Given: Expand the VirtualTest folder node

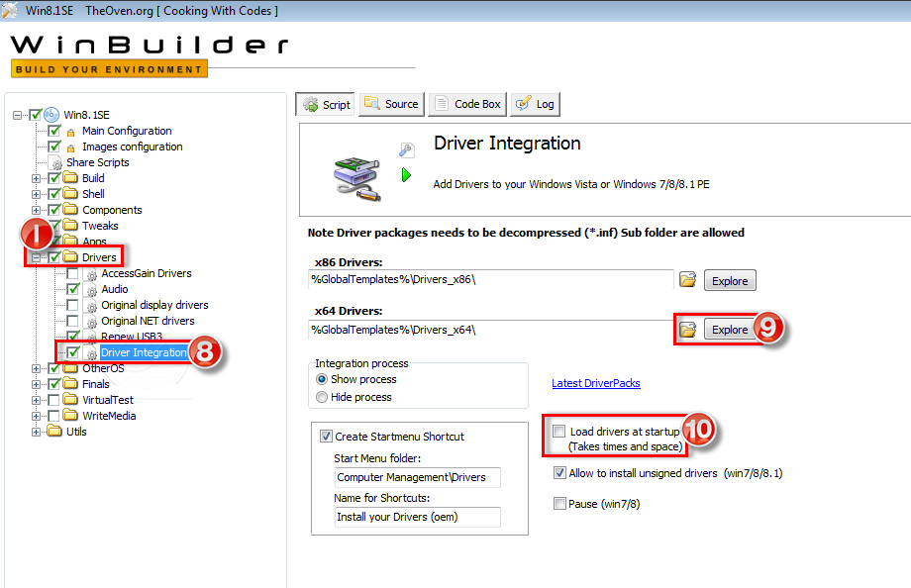Looking at the screenshot, I should [x=36, y=400].
